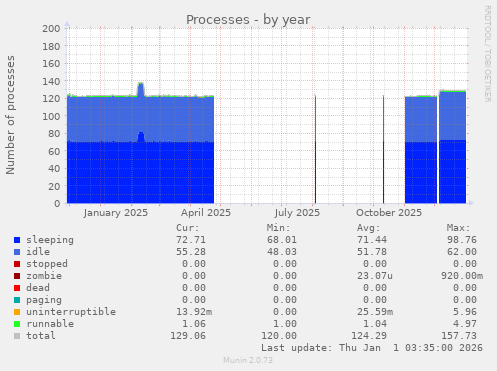Click the 'paging' legend label
The height and width of the screenshot is (371, 497).
44,300
